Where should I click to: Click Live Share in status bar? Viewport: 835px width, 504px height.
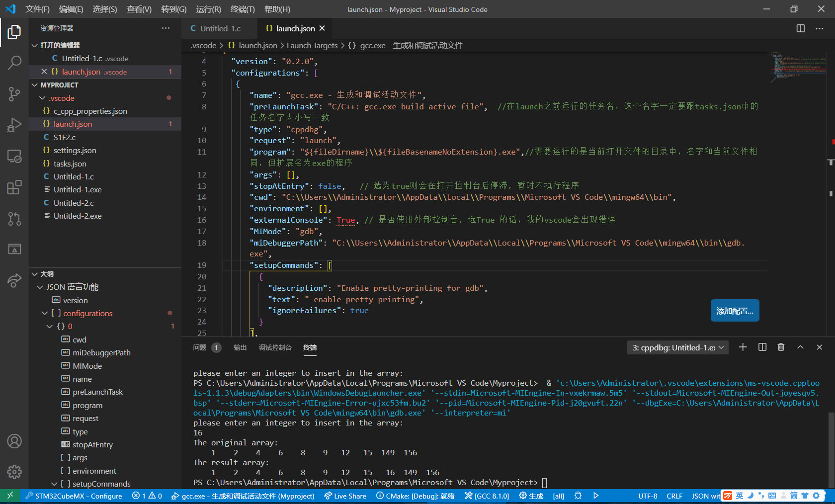[x=345, y=496]
